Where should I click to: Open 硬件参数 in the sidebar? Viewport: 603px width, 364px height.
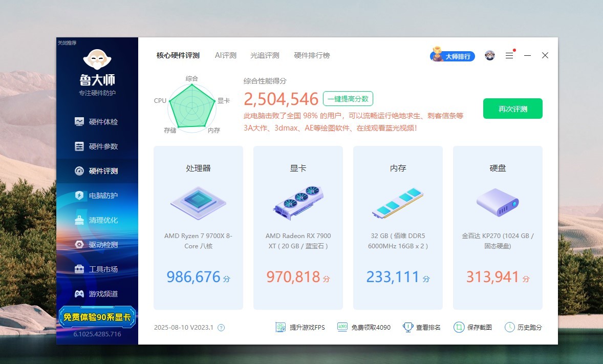pos(97,146)
